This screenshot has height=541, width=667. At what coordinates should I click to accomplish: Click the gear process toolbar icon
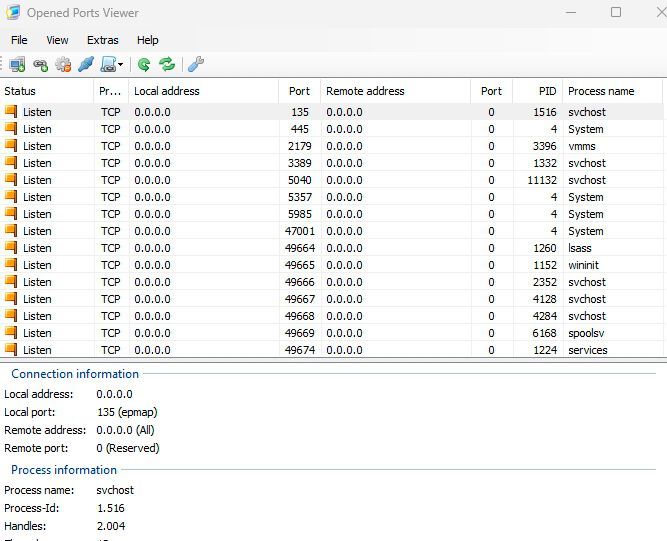[63, 65]
